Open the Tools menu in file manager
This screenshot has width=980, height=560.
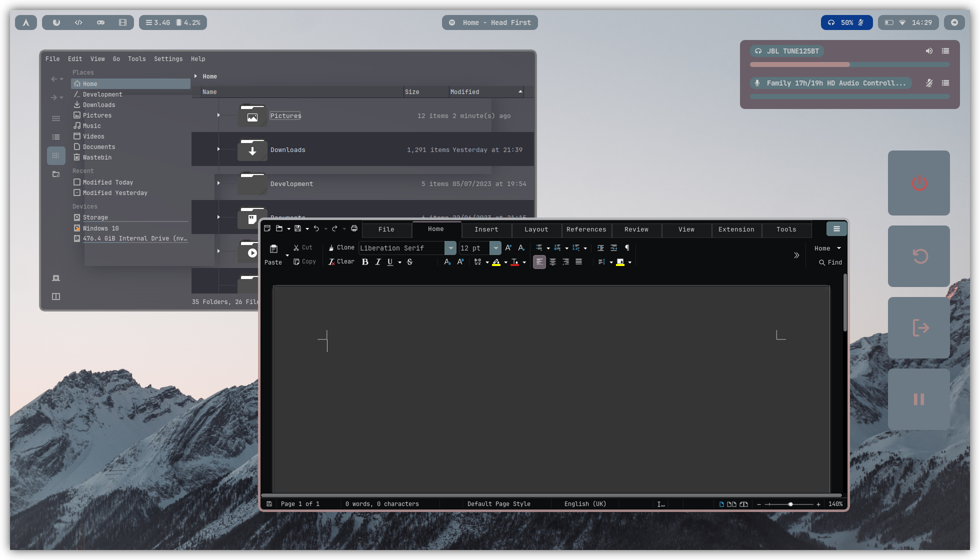136,59
